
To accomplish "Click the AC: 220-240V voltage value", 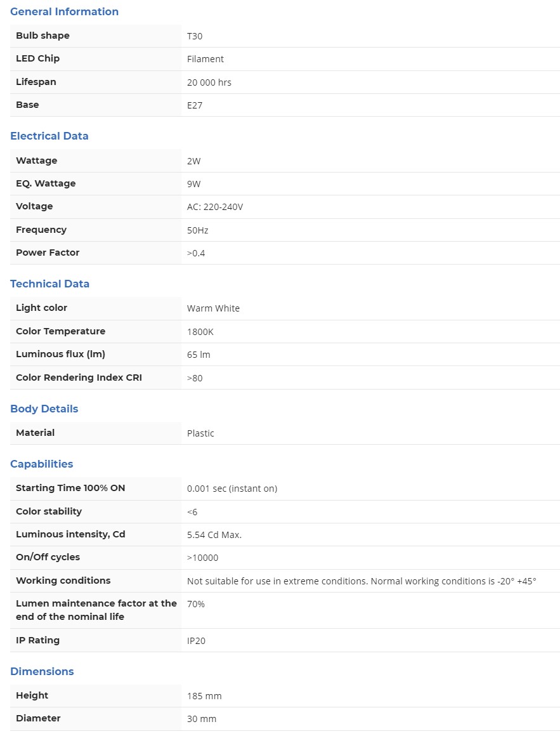I will 214,207.
